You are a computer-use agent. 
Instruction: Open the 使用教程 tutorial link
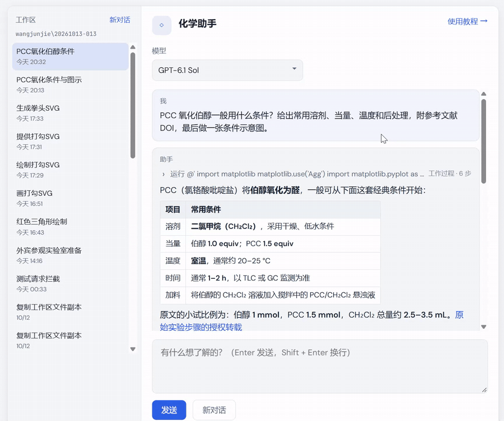[x=468, y=21]
